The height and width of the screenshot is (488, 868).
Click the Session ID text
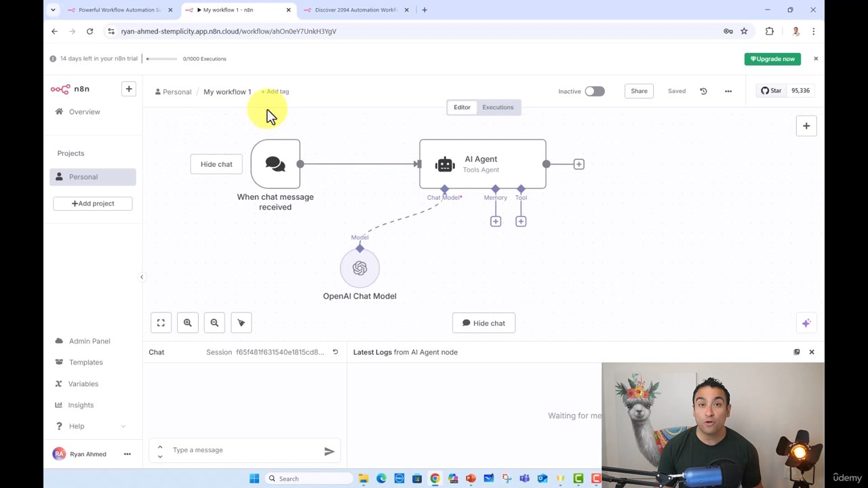pos(280,352)
